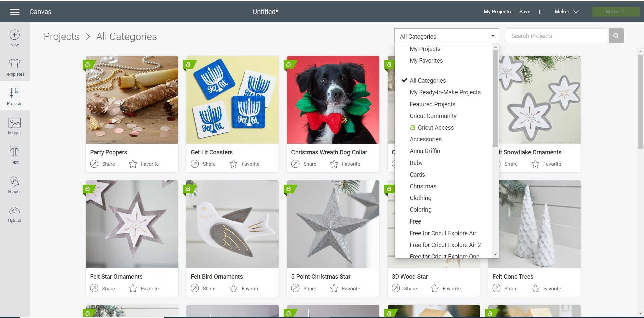Select Free for Cricut Explore Air
The width and height of the screenshot is (644, 318).
(x=443, y=233)
